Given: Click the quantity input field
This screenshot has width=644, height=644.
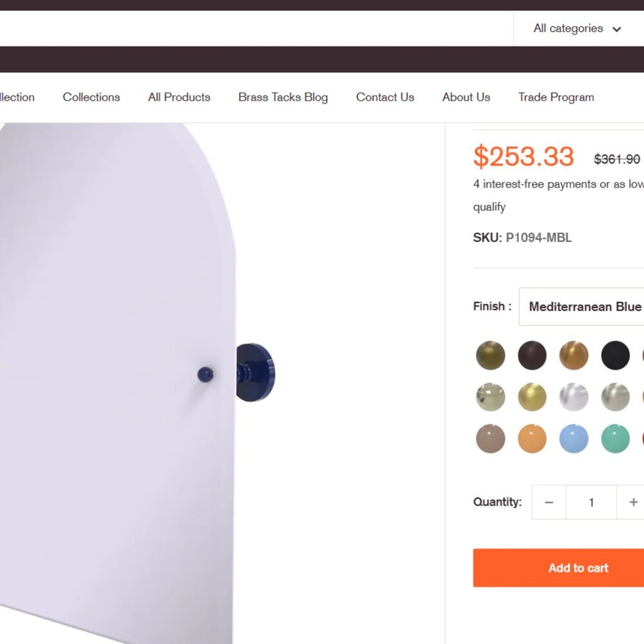Looking at the screenshot, I should click(x=591, y=502).
